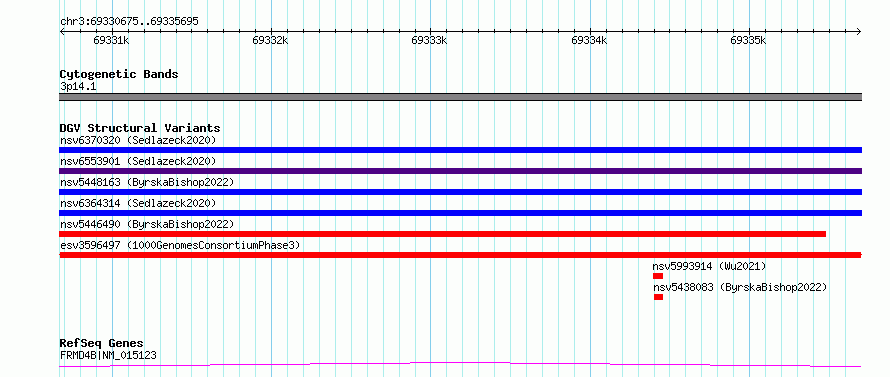
Task: Click the 69332k ruler tick label
Action: pos(271,41)
